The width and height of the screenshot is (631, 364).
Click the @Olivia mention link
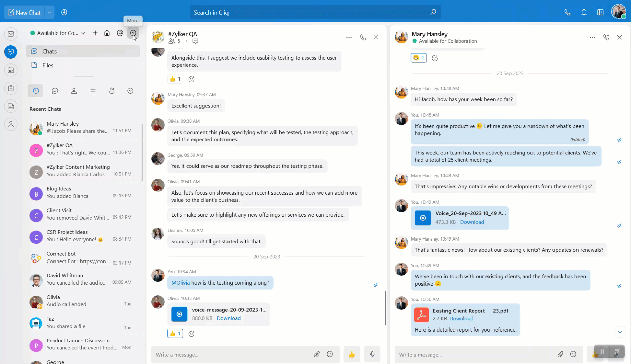click(x=180, y=282)
